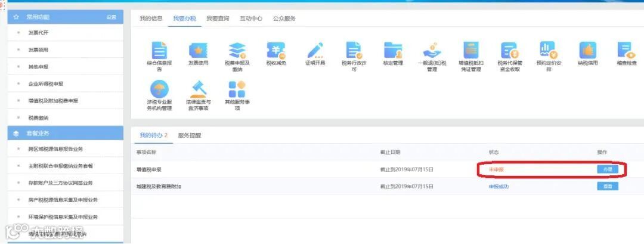The height and width of the screenshot is (244, 644).
Task: Open 纳税信用 thumbs-up icon
Action: point(588,51)
